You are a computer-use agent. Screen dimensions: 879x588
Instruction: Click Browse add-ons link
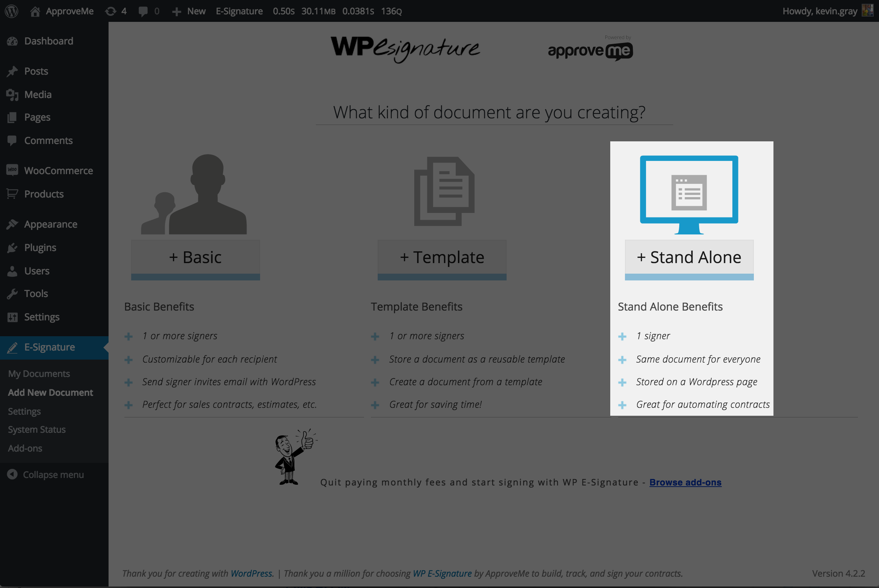[685, 482]
